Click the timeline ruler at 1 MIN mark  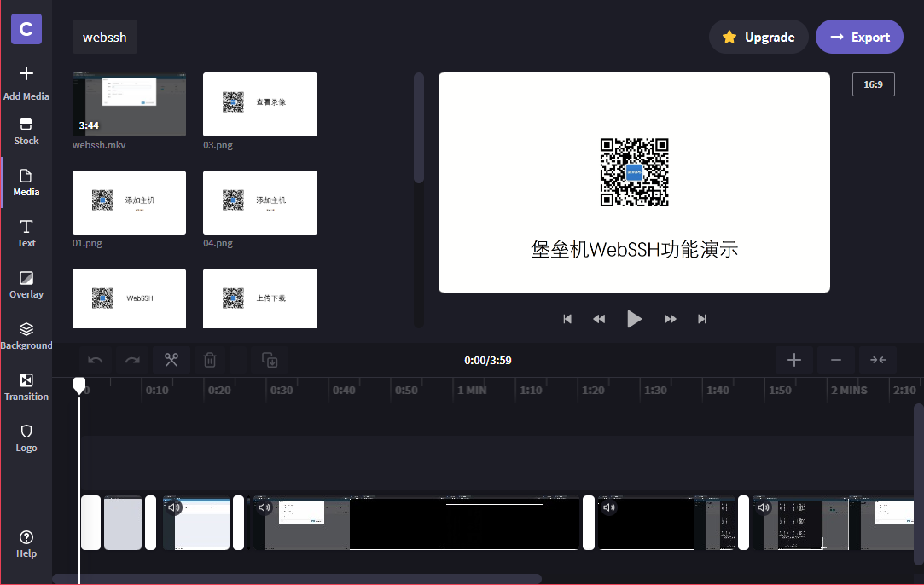[x=472, y=390]
